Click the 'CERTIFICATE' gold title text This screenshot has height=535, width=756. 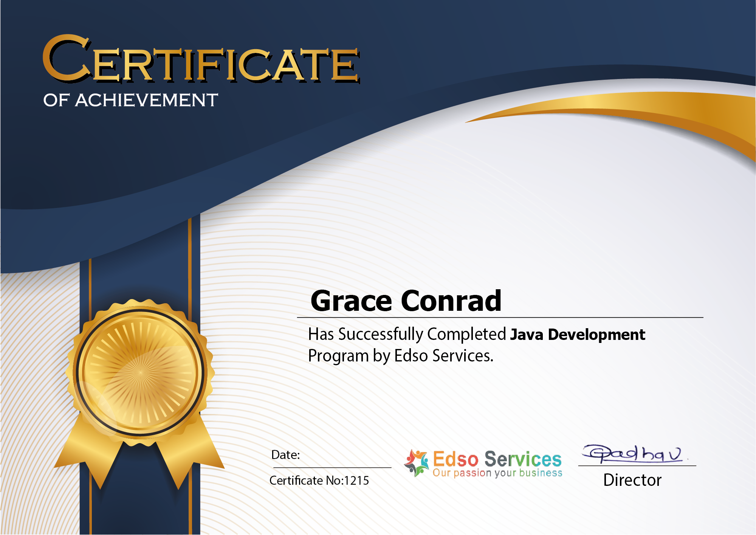click(201, 59)
